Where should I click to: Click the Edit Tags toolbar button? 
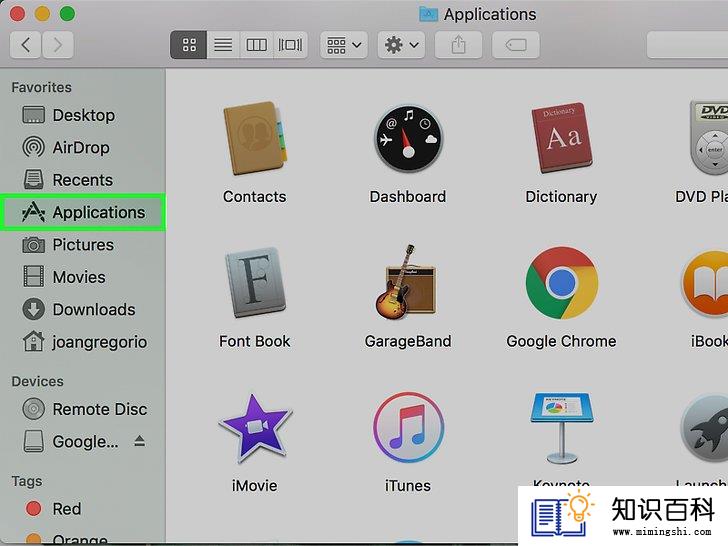pyautogui.click(x=516, y=45)
